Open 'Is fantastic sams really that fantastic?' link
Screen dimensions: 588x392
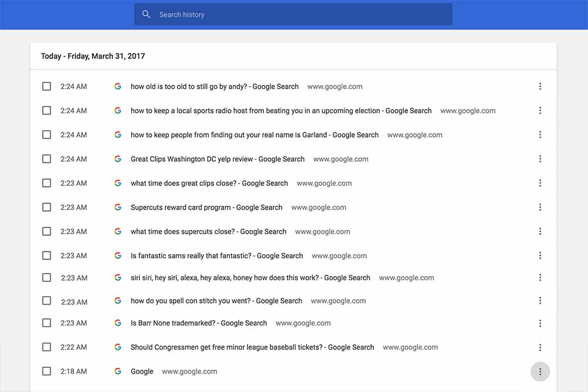coord(217,255)
